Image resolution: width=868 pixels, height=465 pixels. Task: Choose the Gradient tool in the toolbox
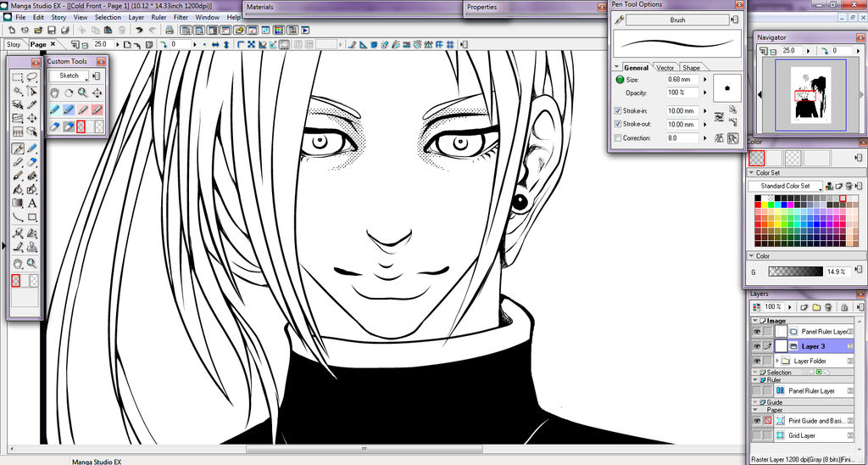coord(17,203)
